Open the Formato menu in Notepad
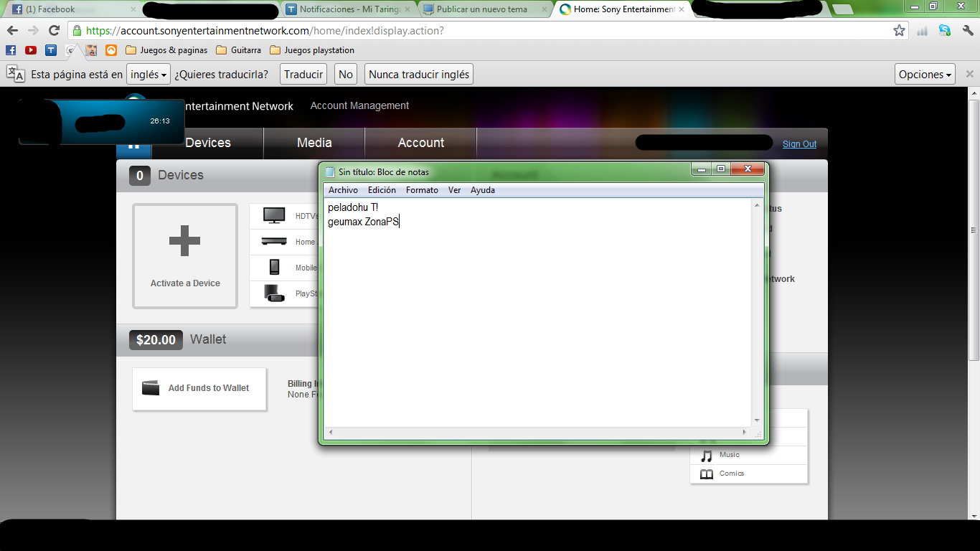980x551 pixels. (422, 190)
